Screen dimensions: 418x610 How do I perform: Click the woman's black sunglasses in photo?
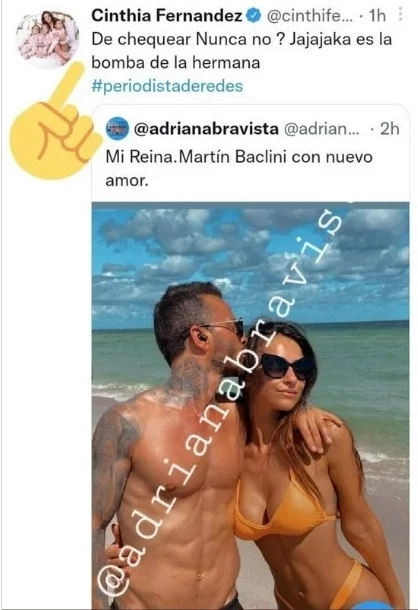(286, 366)
